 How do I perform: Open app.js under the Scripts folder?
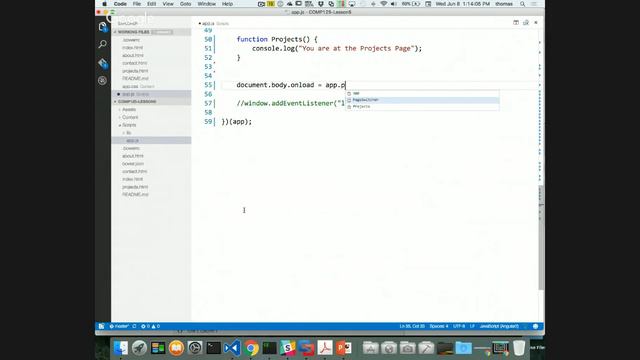coord(132,140)
